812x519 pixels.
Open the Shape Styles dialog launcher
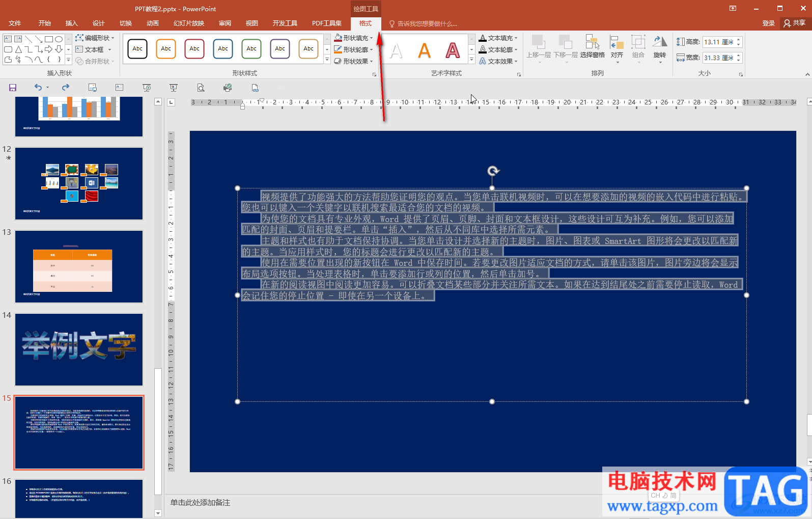pos(374,74)
